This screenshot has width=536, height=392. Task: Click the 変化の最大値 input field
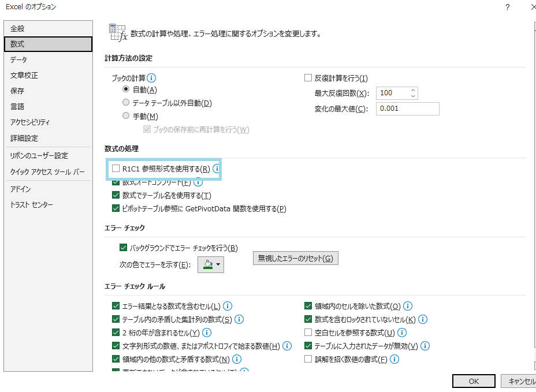pyautogui.click(x=407, y=109)
